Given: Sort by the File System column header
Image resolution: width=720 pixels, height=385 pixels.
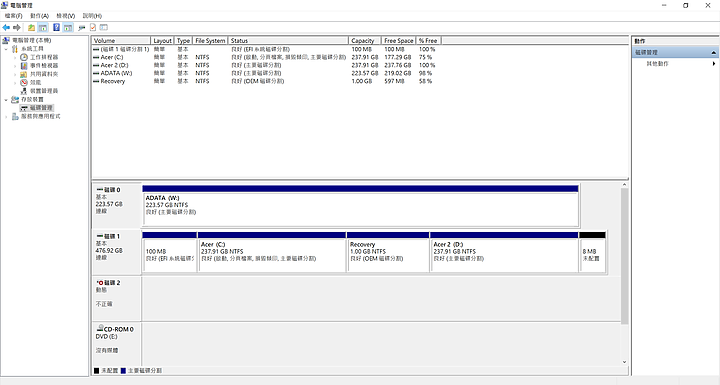Looking at the screenshot, I should [x=210, y=40].
